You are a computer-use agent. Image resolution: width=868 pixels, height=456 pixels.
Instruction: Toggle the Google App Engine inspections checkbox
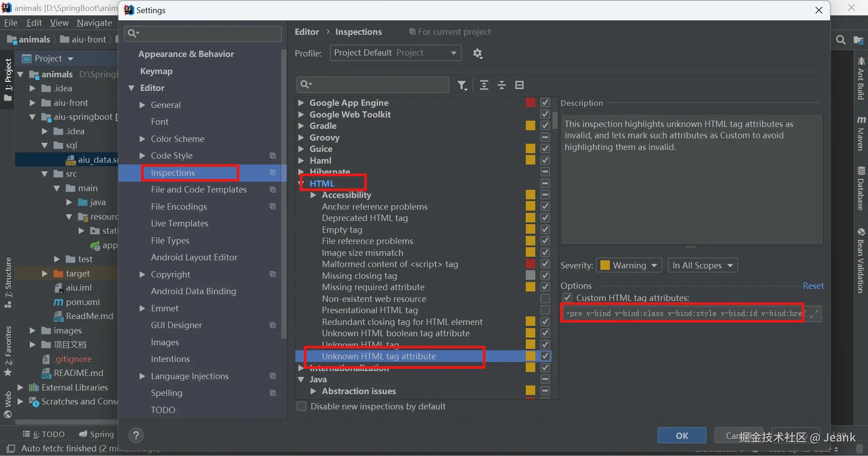[545, 103]
